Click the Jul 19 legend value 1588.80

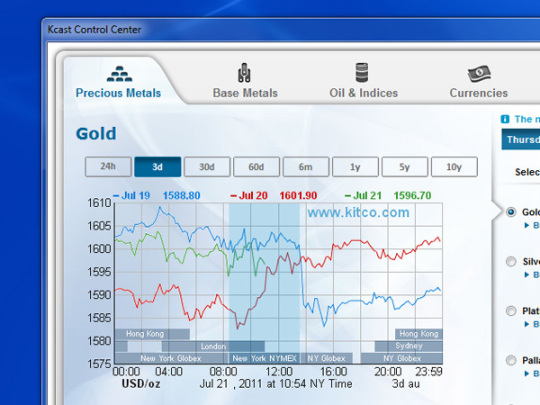click(x=181, y=196)
